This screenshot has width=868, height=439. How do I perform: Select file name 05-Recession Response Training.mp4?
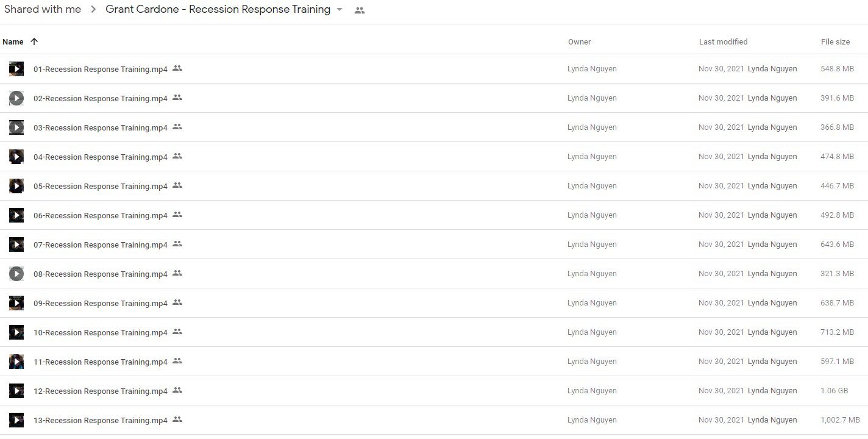[x=101, y=187]
